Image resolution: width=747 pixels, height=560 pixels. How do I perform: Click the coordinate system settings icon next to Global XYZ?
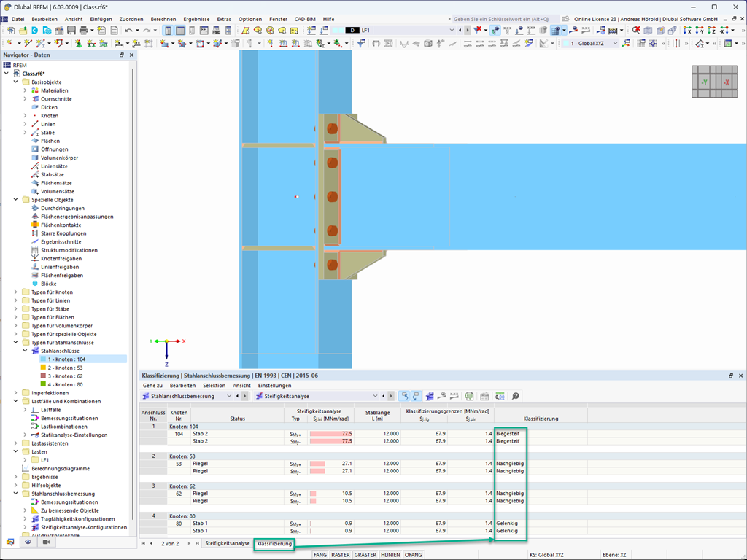click(626, 43)
